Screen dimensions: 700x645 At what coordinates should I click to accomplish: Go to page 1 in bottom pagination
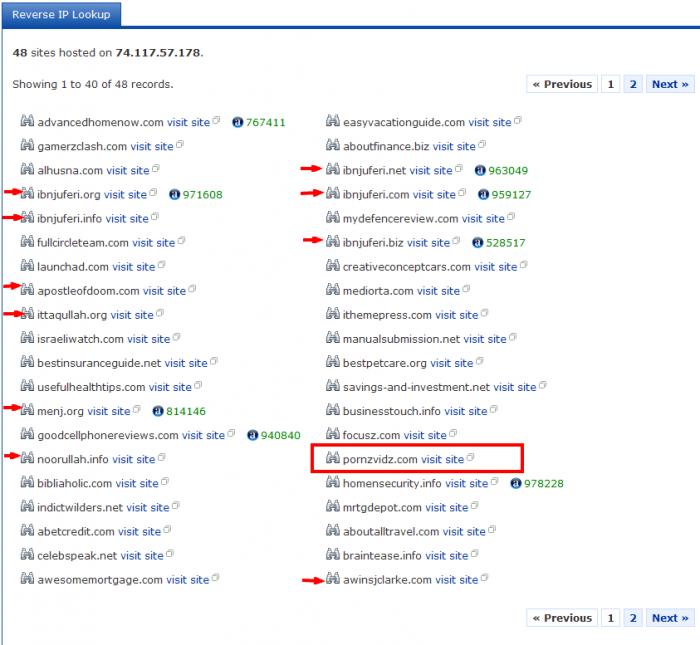coord(611,618)
